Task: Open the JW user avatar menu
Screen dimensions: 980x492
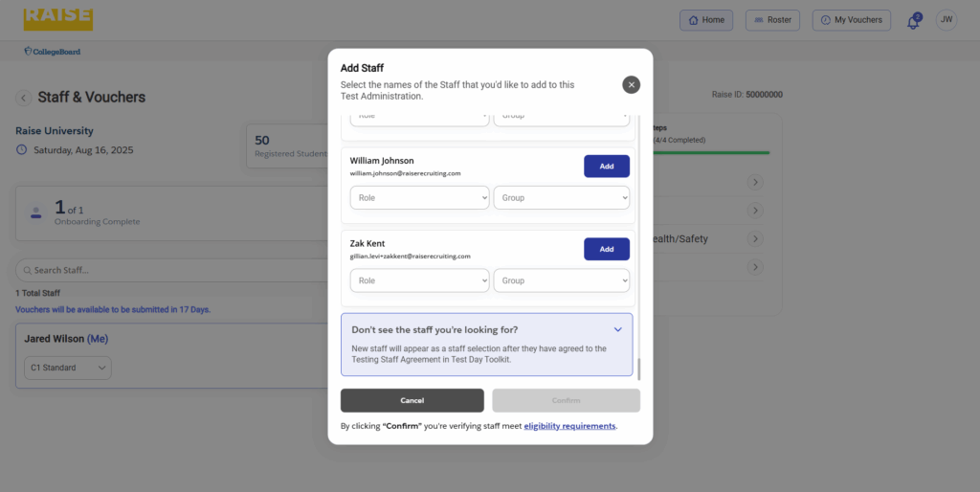Action: point(946,20)
